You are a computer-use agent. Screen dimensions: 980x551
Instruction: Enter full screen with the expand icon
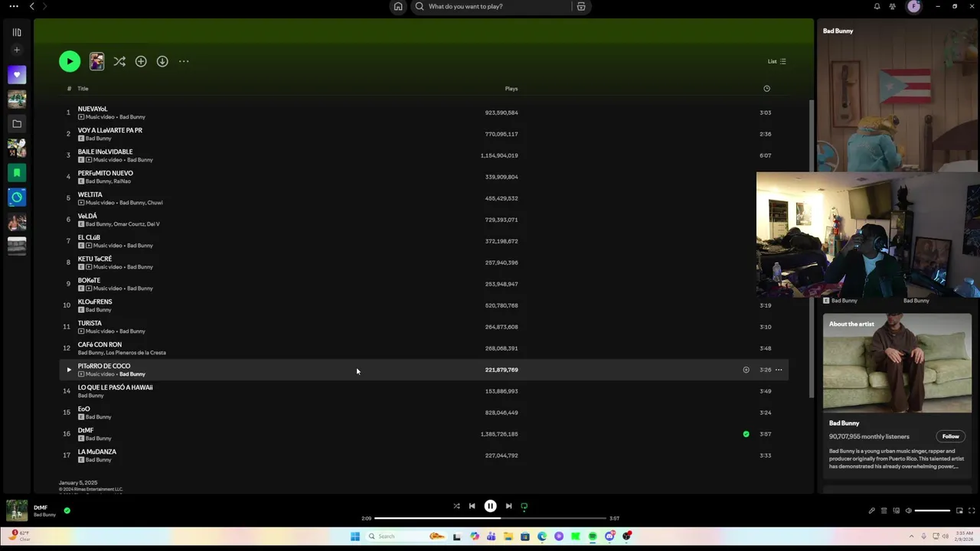(x=972, y=510)
